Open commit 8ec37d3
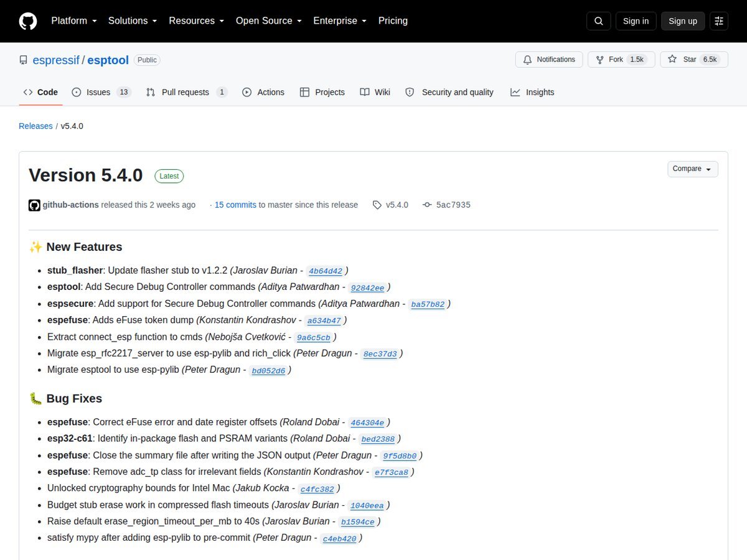 coord(380,354)
